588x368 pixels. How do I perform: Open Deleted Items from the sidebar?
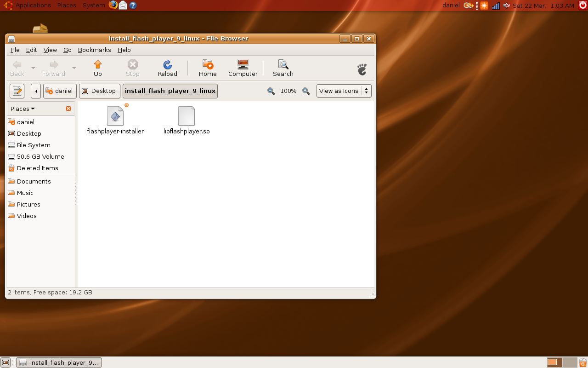coord(37,168)
